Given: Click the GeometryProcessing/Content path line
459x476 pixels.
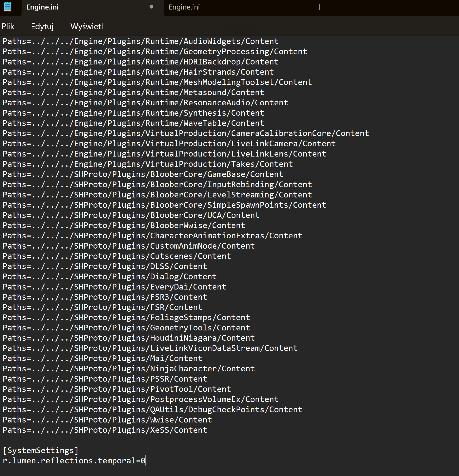Looking at the screenshot, I should pos(155,51).
